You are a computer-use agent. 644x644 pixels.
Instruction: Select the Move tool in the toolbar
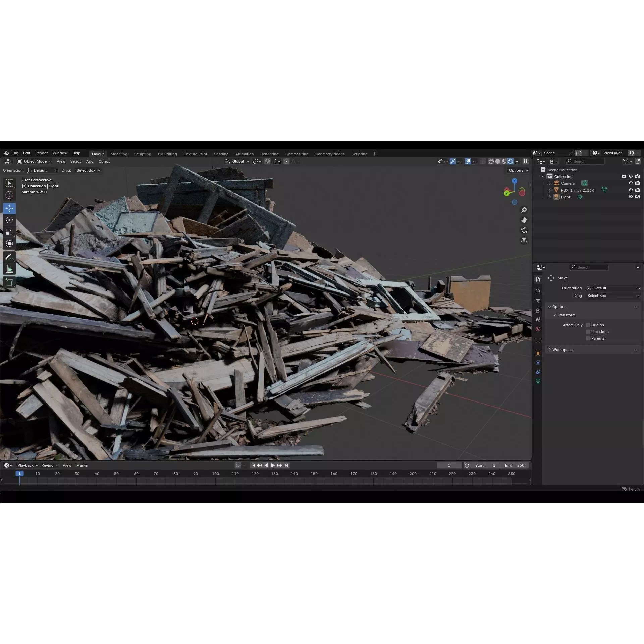9,208
